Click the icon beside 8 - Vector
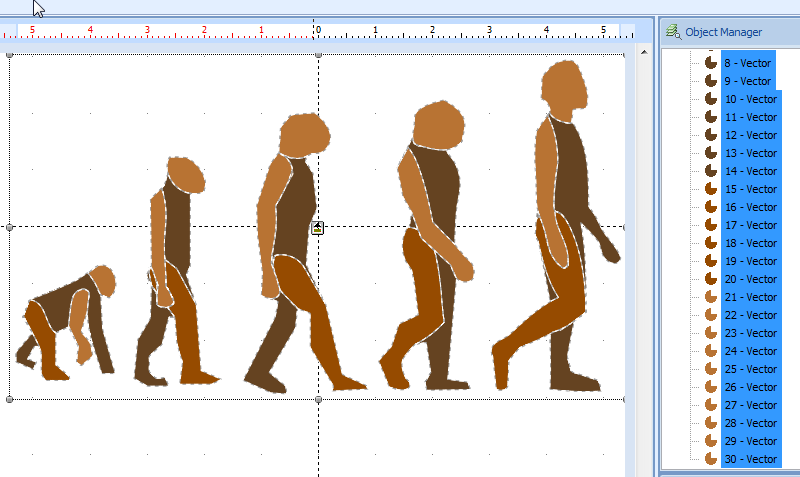Viewport: 800px width, 477px height. [711, 63]
